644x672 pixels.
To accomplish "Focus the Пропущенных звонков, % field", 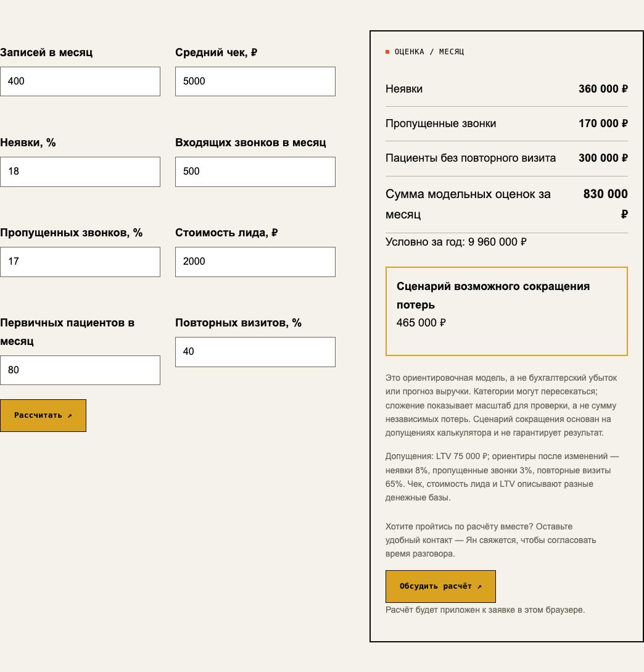I will pos(80,262).
